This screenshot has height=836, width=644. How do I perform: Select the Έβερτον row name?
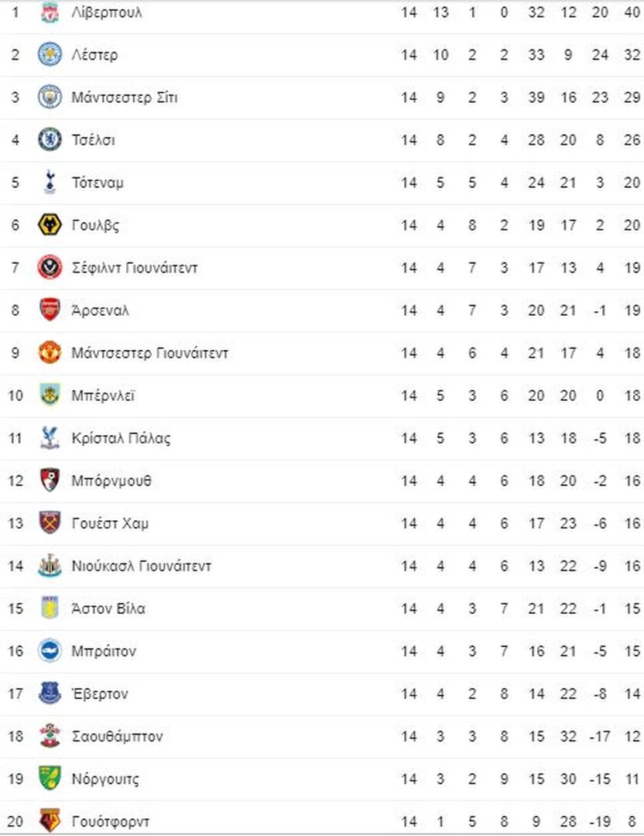100,694
